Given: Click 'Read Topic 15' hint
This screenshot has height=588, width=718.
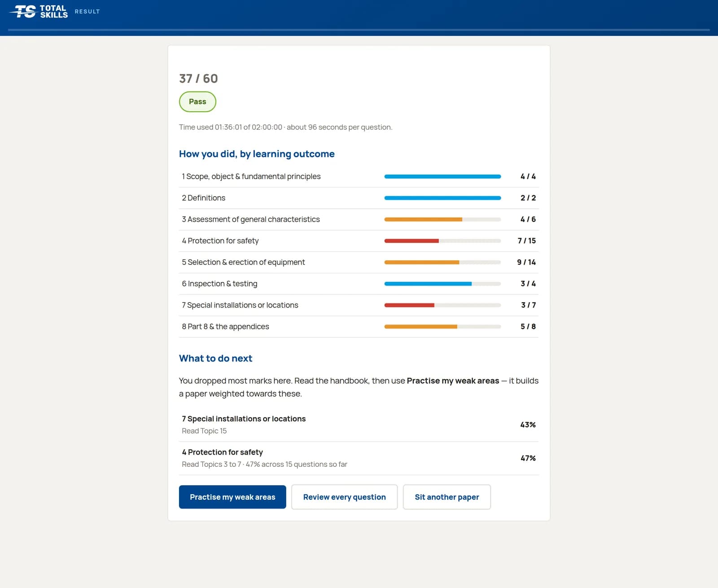Looking at the screenshot, I should tap(204, 431).
